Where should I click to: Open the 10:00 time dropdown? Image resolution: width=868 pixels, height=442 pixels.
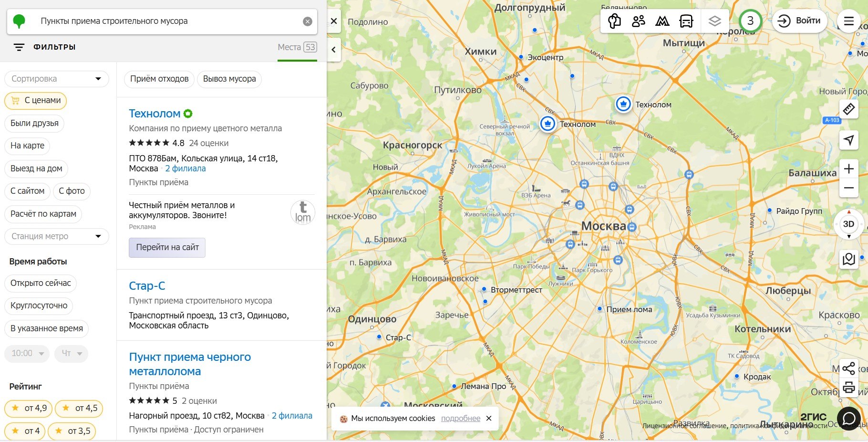coord(27,354)
